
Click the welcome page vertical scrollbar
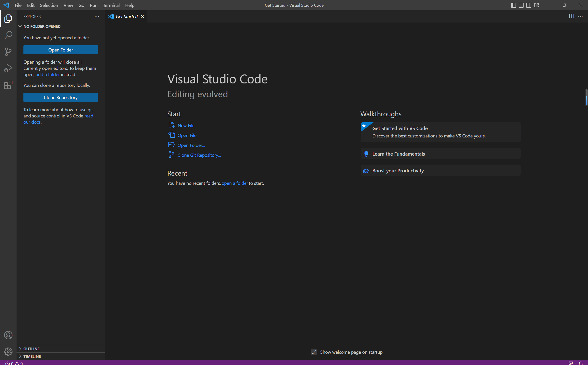point(586,97)
